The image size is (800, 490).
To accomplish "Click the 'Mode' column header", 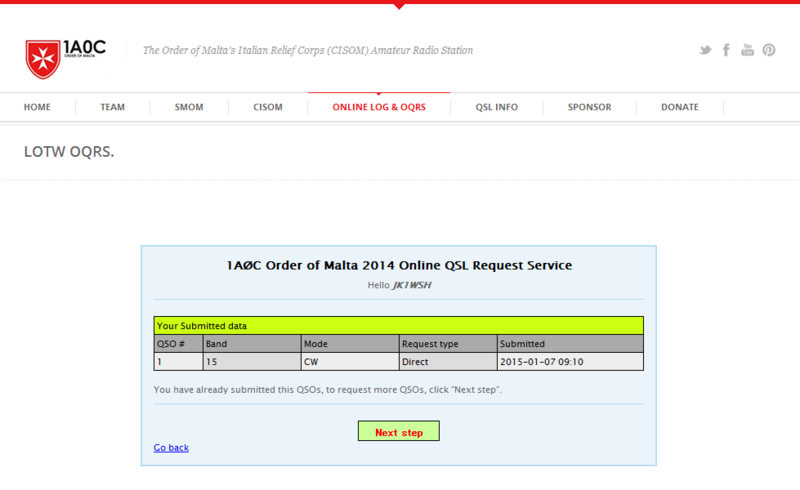I will (350, 344).
